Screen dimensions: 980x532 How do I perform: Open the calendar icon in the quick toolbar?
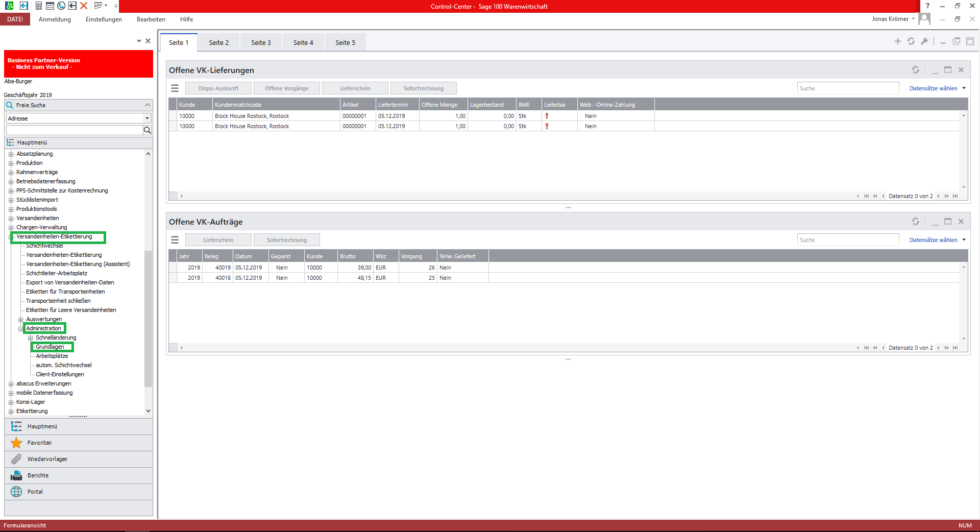tap(50, 6)
